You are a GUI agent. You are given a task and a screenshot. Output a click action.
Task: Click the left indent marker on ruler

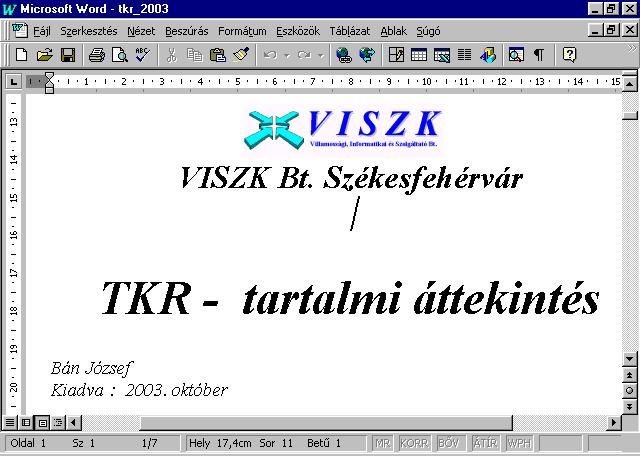49,89
